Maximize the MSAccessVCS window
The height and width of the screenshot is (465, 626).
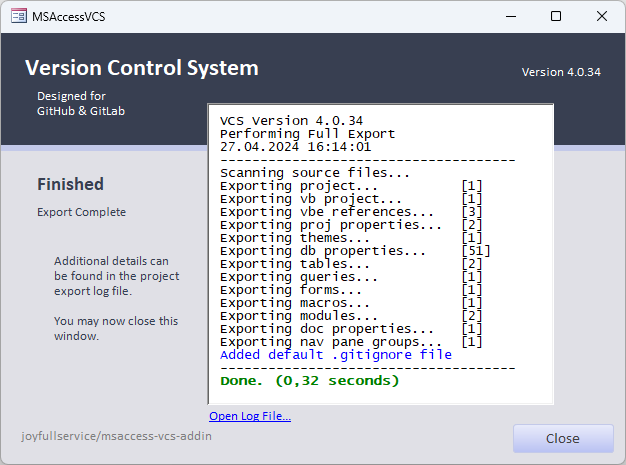[x=556, y=16]
